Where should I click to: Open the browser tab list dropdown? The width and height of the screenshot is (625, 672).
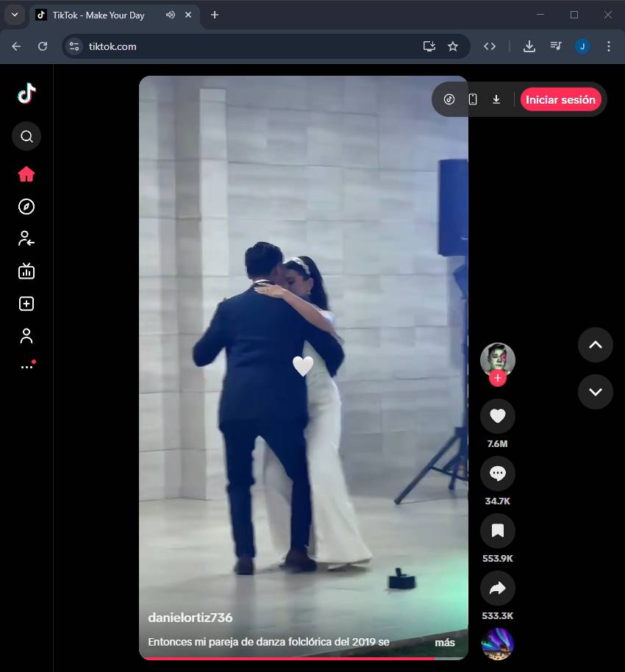pyautogui.click(x=14, y=15)
